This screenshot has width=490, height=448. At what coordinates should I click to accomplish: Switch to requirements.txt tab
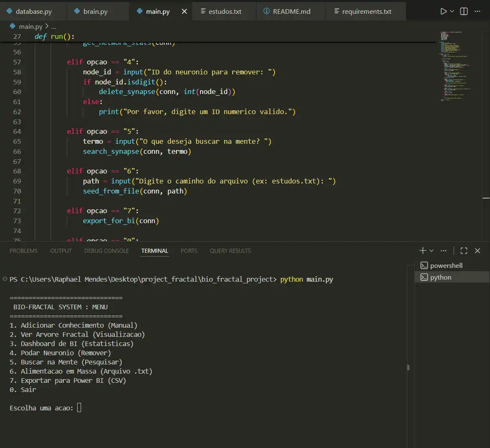click(x=366, y=12)
